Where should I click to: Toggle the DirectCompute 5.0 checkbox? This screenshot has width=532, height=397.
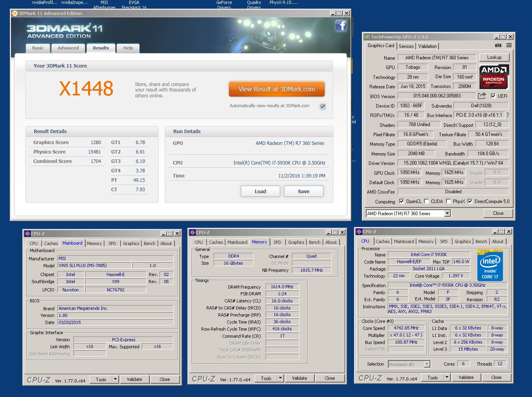pos(470,201)
